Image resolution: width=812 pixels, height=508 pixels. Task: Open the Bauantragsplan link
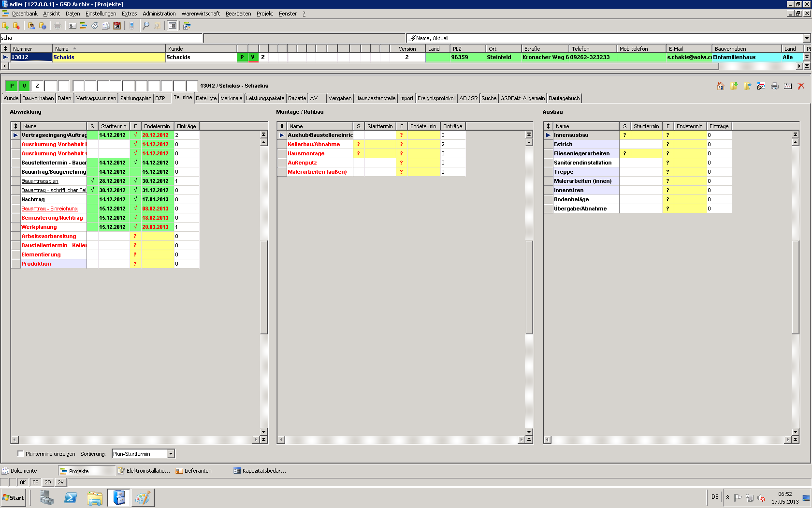click(x=40, y=181)
